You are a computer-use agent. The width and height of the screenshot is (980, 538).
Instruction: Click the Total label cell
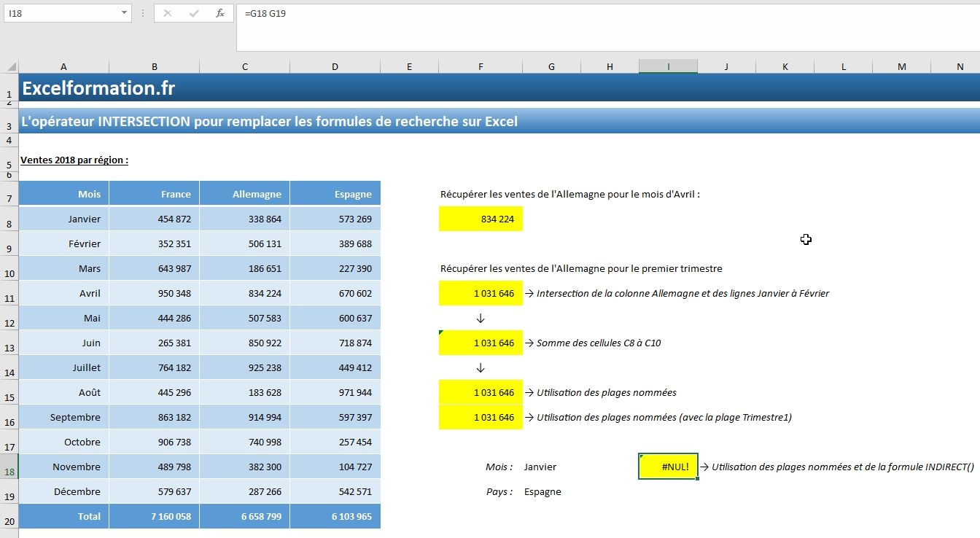[x=63, y=517]
